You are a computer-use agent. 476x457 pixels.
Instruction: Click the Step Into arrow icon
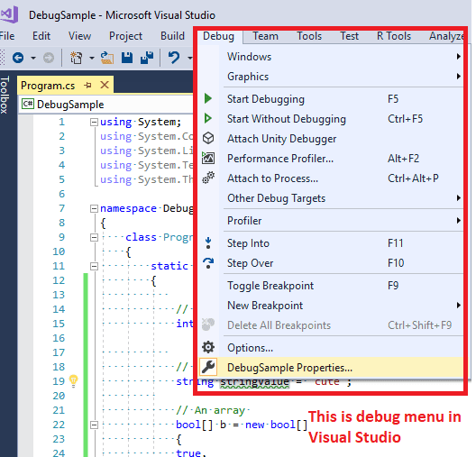pyautogui.click(x=208, y=243)
